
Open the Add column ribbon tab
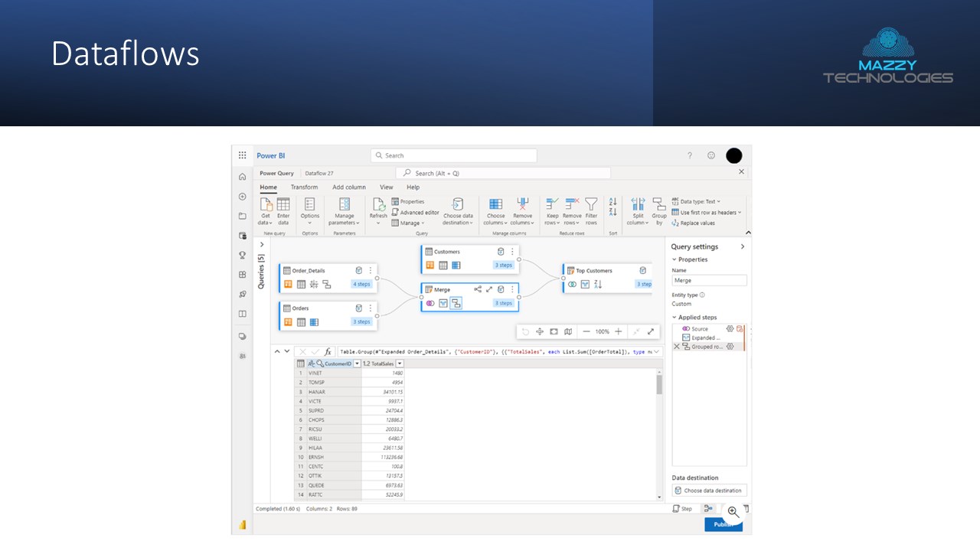[349, 187]
